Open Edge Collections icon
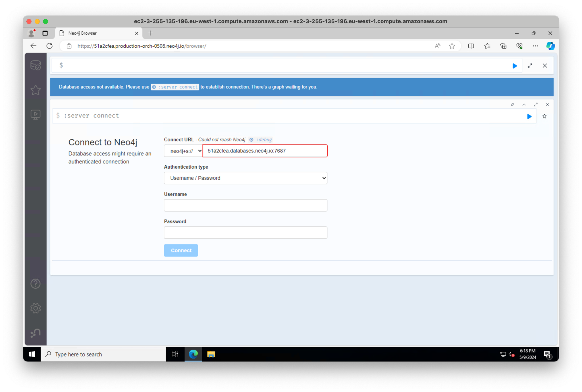Image resolution: width=582 pixels, height=392 pixels. click(x=503, y=46)
